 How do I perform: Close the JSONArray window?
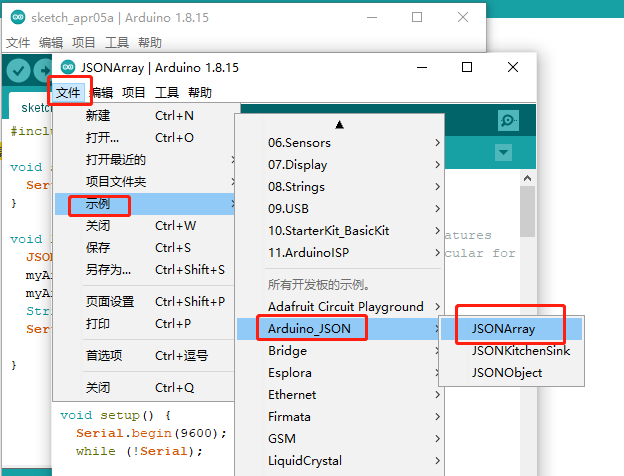tap(513, 67)
